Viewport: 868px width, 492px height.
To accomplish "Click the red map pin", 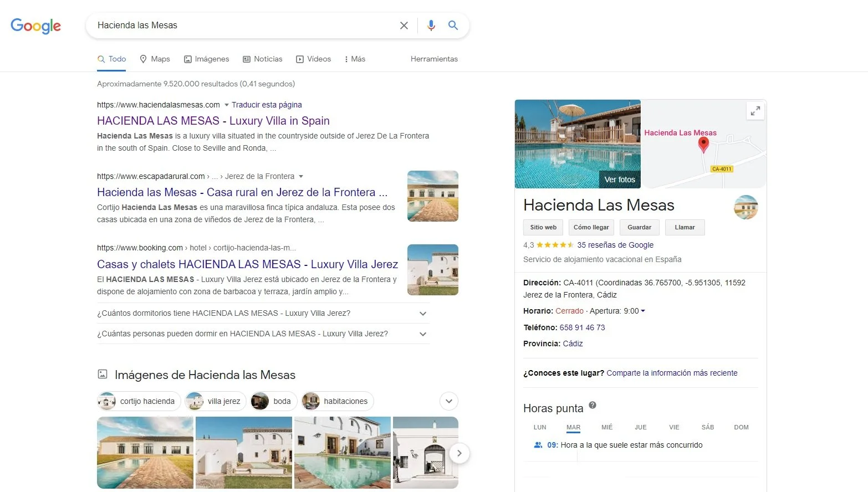I will [703, 145].
